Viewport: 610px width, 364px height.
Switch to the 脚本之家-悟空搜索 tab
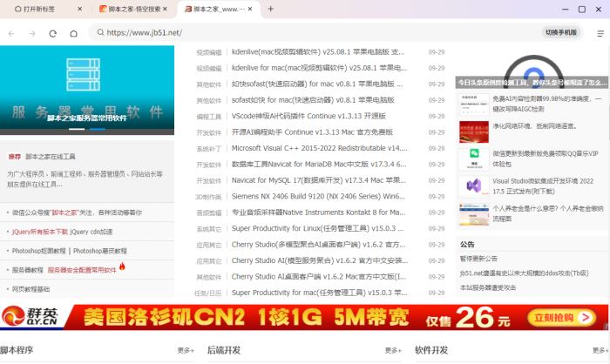tap(134, 9)
